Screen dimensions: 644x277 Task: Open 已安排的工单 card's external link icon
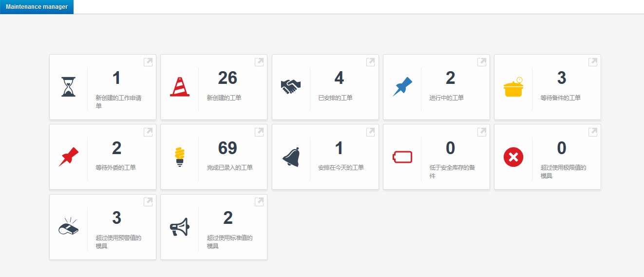coord(371,62)
